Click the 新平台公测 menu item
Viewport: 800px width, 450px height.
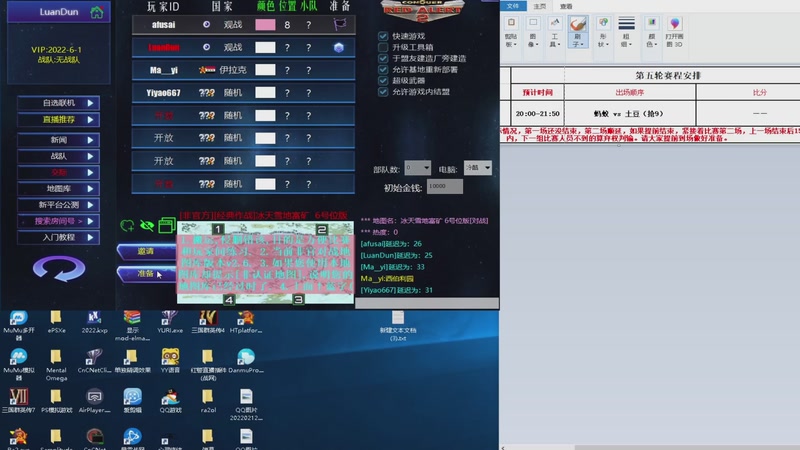59,205
